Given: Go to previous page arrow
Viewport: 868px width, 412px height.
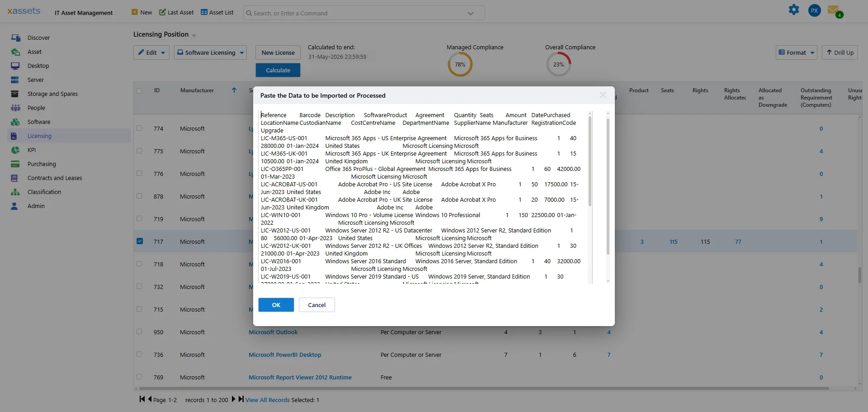Looking at the screenshot, I should [150, 399].
